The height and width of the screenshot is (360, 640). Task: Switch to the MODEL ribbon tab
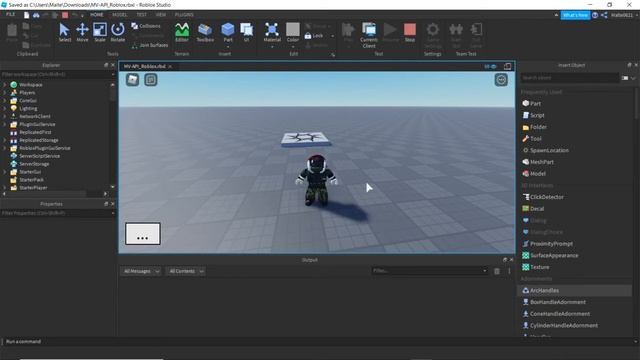point(120,15)
